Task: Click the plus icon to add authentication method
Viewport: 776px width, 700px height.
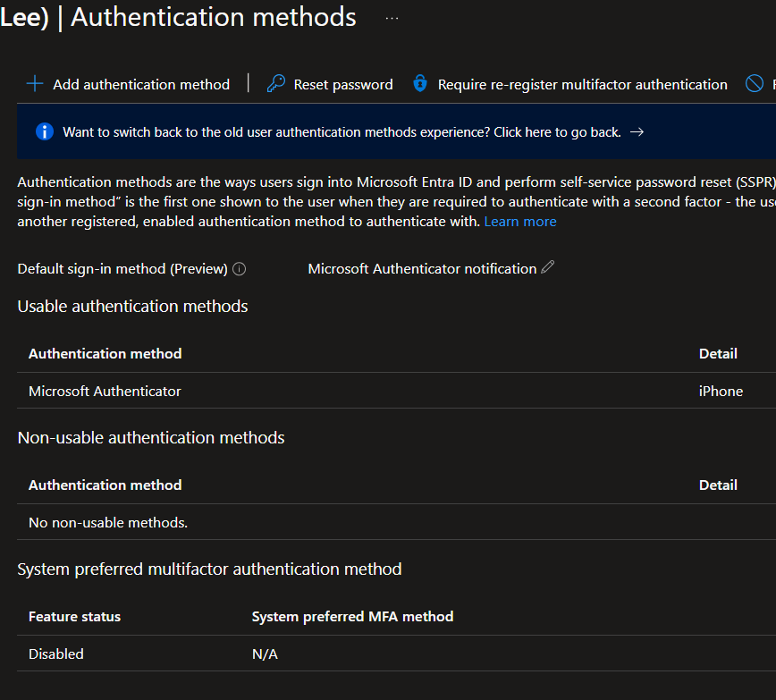Action: click(33, 83)
